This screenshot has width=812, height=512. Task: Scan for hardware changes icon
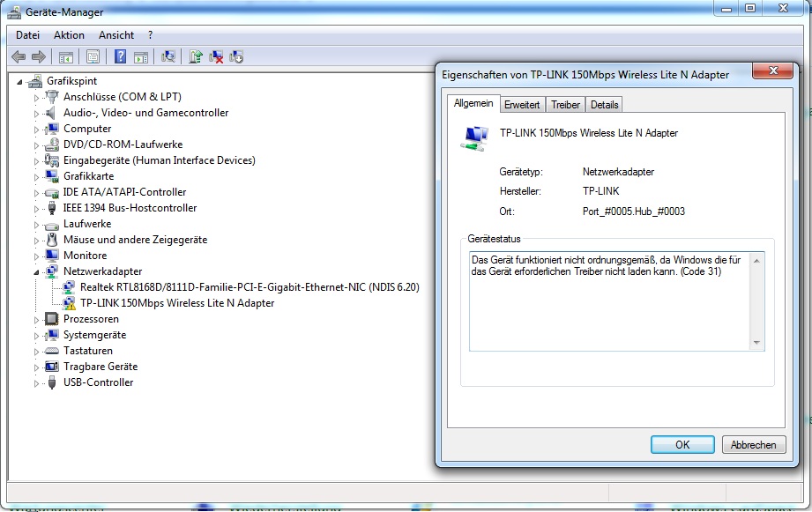(168, 56)
